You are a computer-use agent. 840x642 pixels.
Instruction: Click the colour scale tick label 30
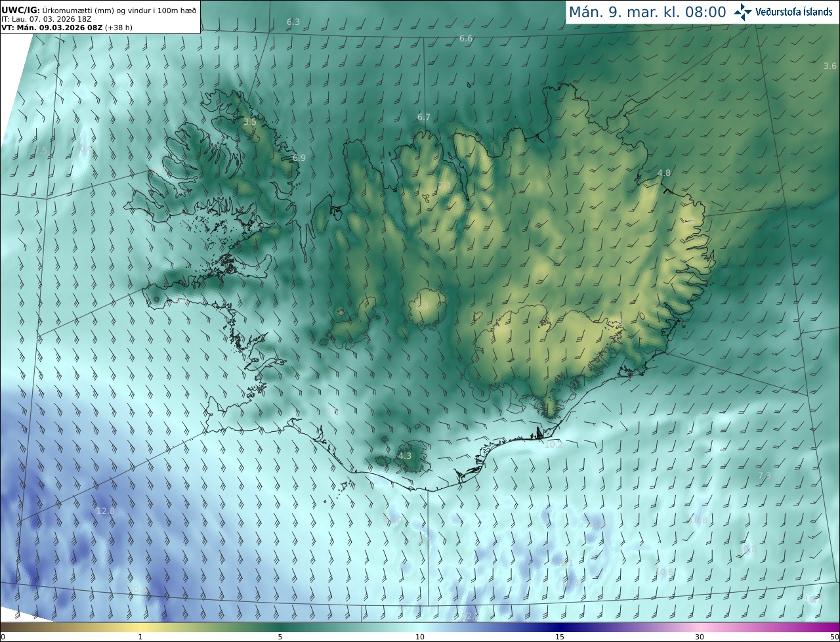tap(700, 637)
